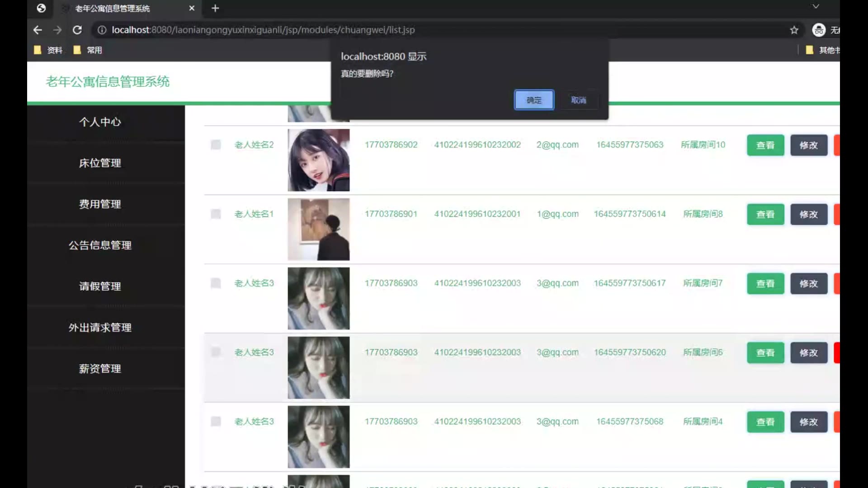Select ID number 410224199610232001

tap(477, 214)
